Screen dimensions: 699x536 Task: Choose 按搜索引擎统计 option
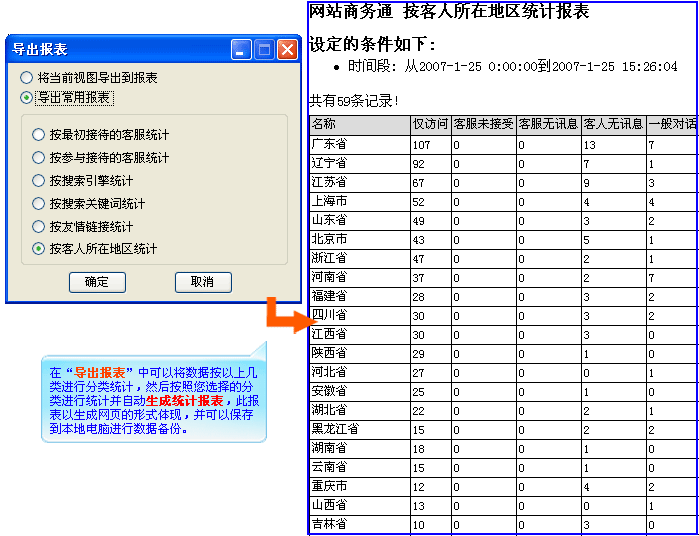(x=39, y=180)
